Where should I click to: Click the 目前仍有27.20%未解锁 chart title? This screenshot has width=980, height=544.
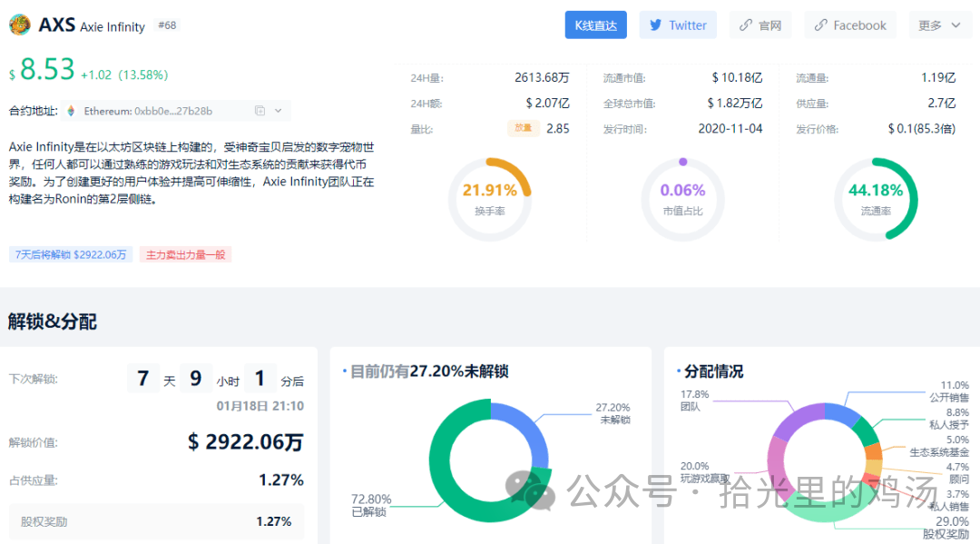click(x=428, y=371)
